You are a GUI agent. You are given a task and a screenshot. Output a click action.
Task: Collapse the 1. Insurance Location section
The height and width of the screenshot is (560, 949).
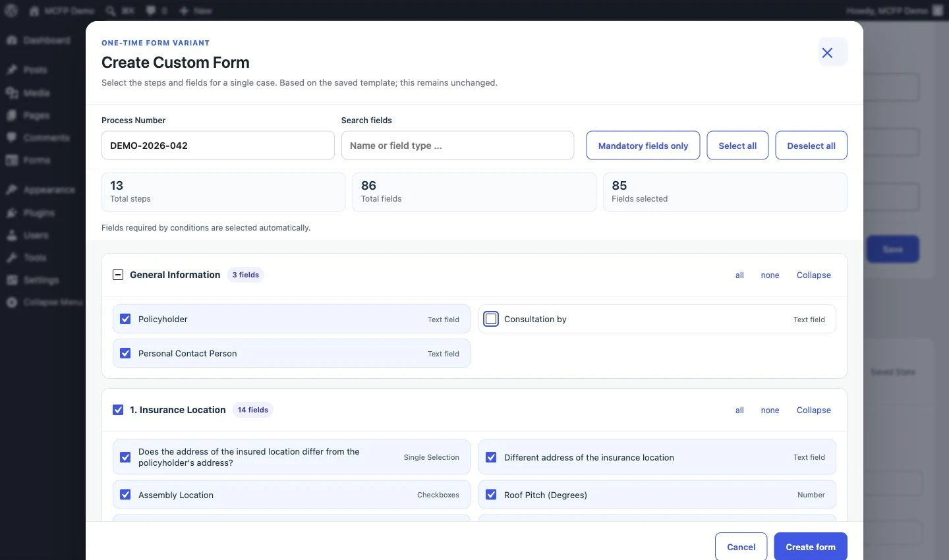tap(813, 410)
